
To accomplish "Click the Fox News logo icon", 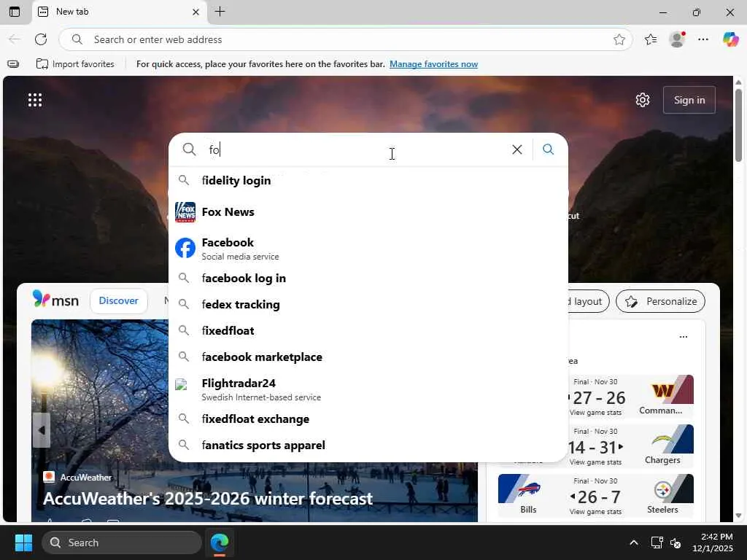I will point(185,212).
